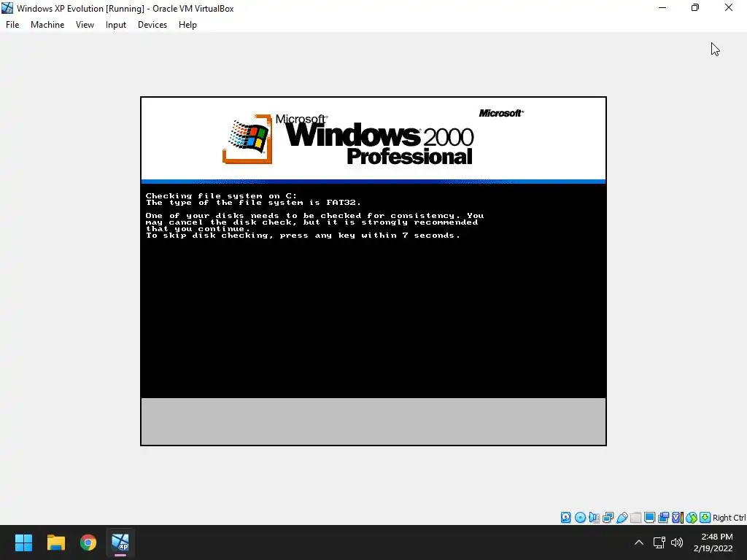Image resolution: width=747 pixels, height=560 pixels.
Task: Launch Google Chrome from the taskbar
Action: tap(88, 542)
